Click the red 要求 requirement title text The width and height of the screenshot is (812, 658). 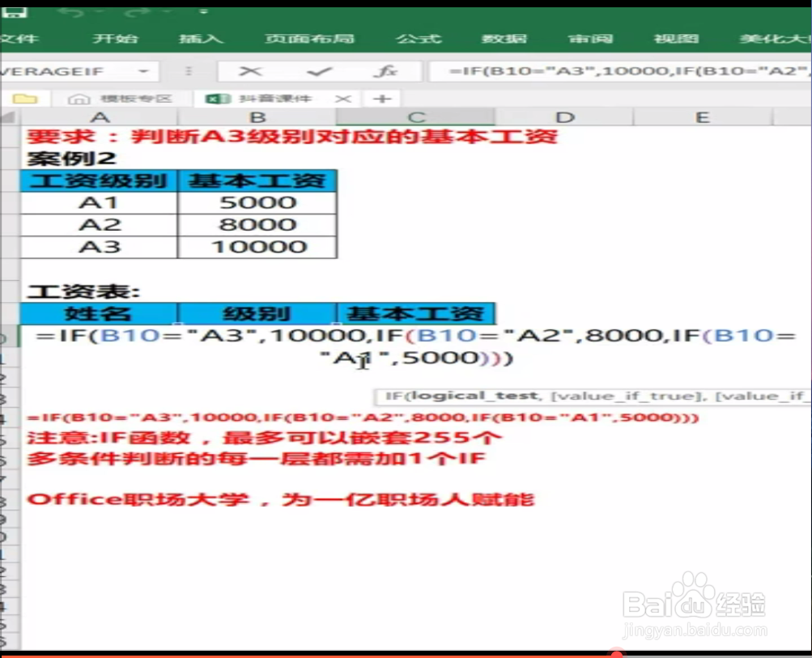click(292, 137)
